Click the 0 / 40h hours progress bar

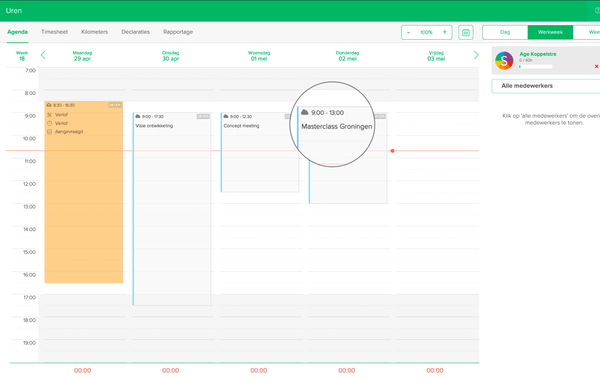(536, 67)
